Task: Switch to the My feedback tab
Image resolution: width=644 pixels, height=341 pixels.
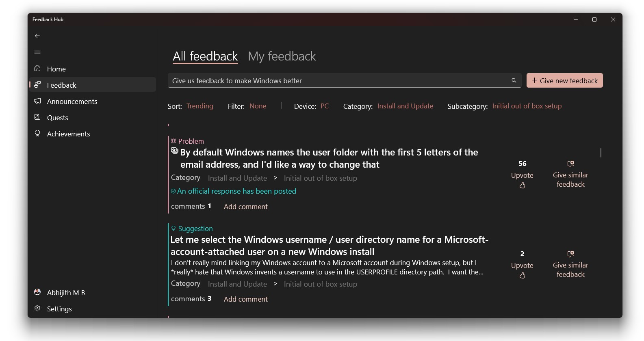Action: [282, 56]
